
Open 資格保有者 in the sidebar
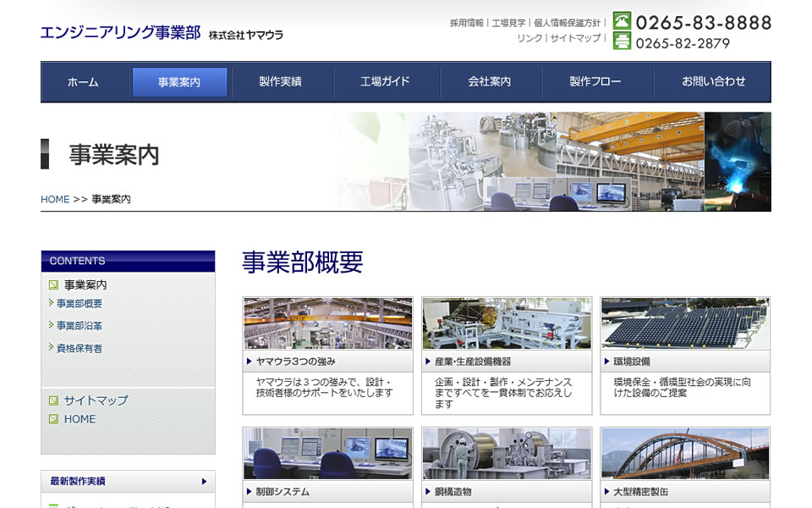click(80, 348)
